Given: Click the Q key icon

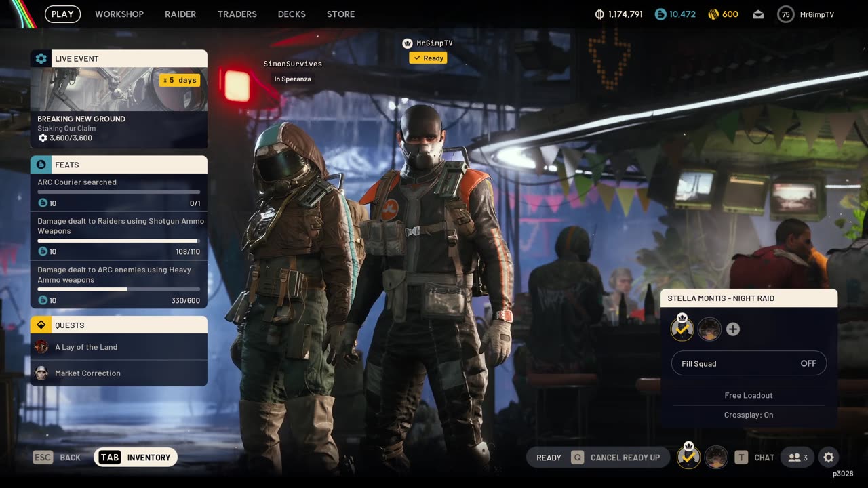Looking at the screenshot, I should click(577, 457).
